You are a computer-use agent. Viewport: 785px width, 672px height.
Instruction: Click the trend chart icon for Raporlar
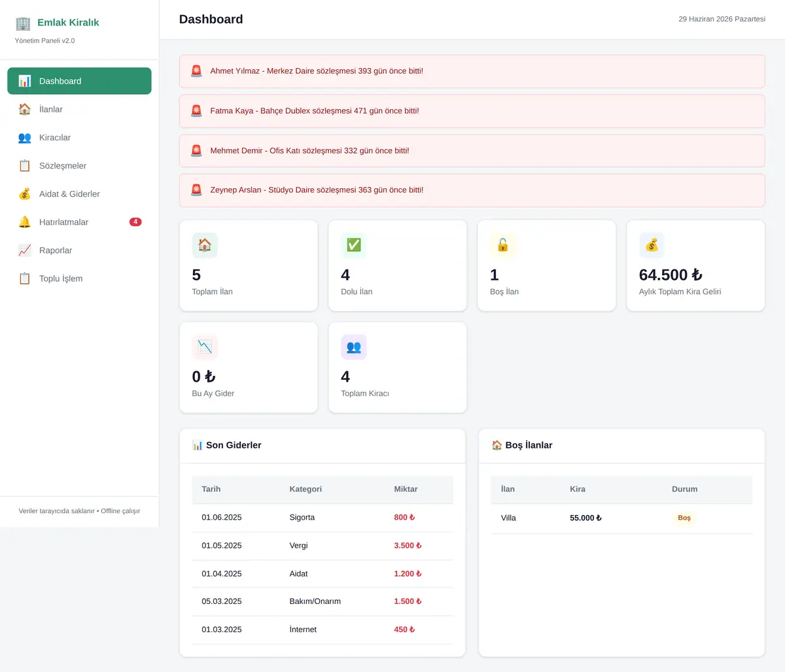click(x=25, y=250)
